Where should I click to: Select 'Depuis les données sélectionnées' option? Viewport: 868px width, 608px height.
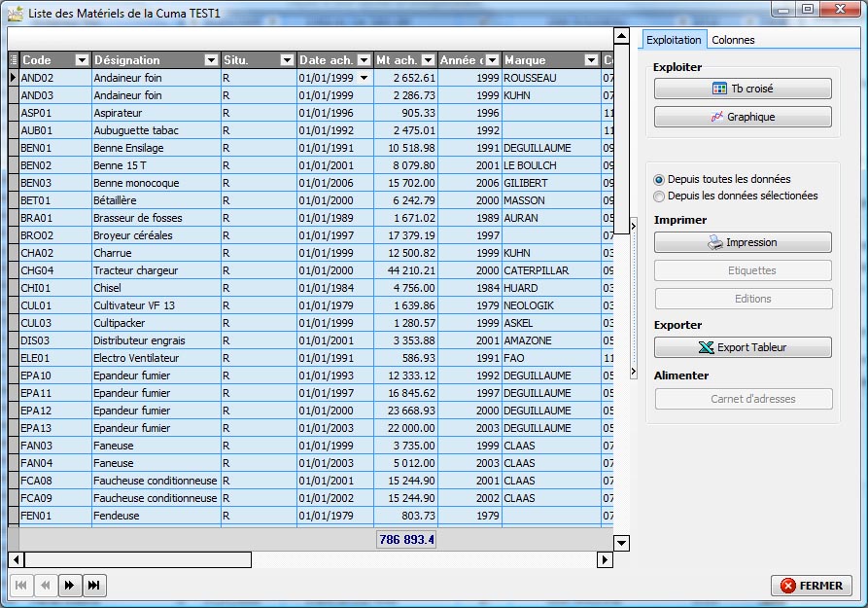(x=660, y=197)
